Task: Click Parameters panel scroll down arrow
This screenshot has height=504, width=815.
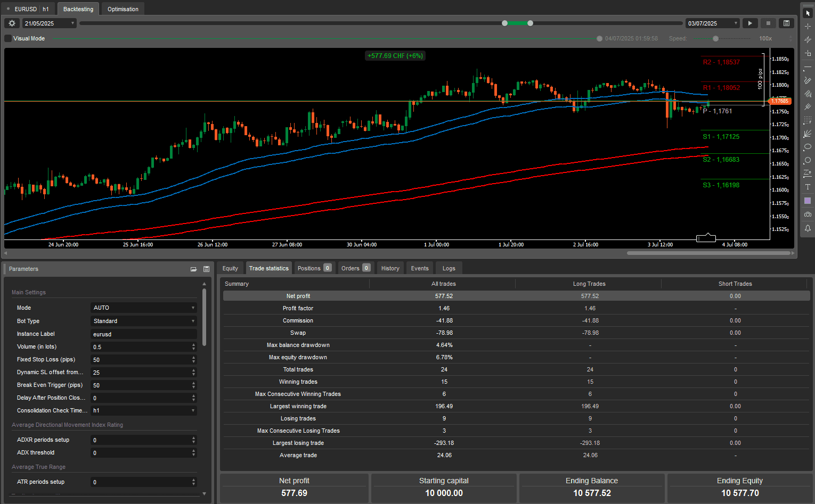Action: coord(204,494)
